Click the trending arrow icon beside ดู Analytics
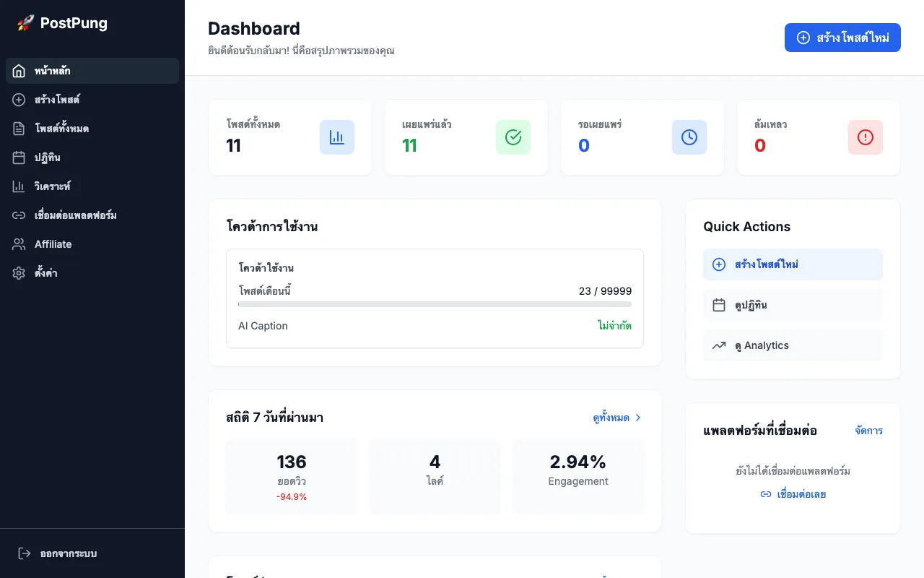This screenshot has width=924, height=578. point(719,345)
